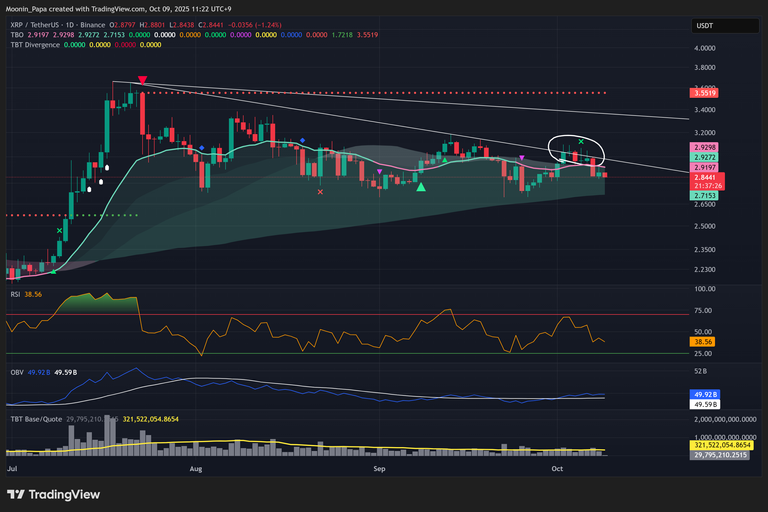768x512 pixels.
Task: Click the red 2.8441 current price label
Action: (707, 176)
